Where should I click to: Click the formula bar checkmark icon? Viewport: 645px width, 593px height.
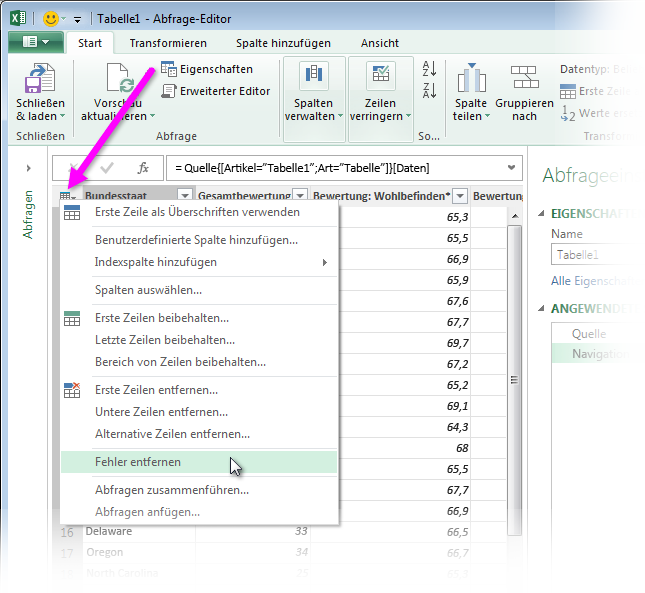(107, 168)
